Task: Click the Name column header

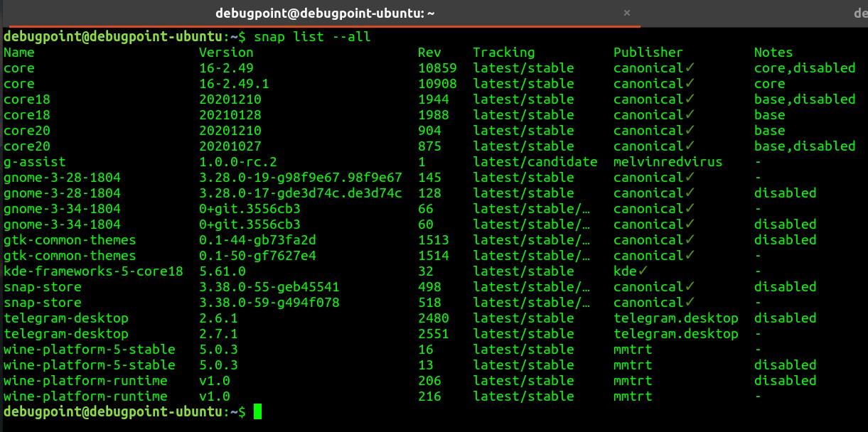Action: [19, 52]
